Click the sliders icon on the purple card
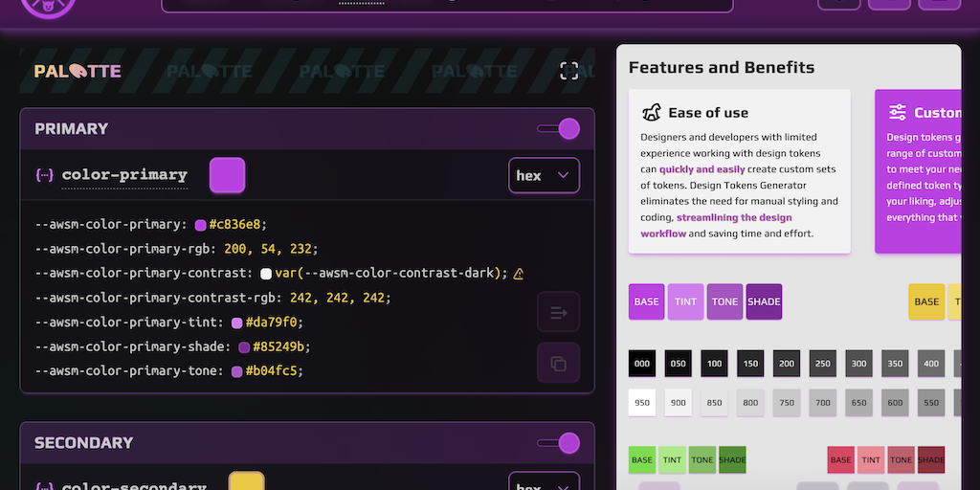The height and width of the screenshot is (490, 980). click(x=898, y=112)
